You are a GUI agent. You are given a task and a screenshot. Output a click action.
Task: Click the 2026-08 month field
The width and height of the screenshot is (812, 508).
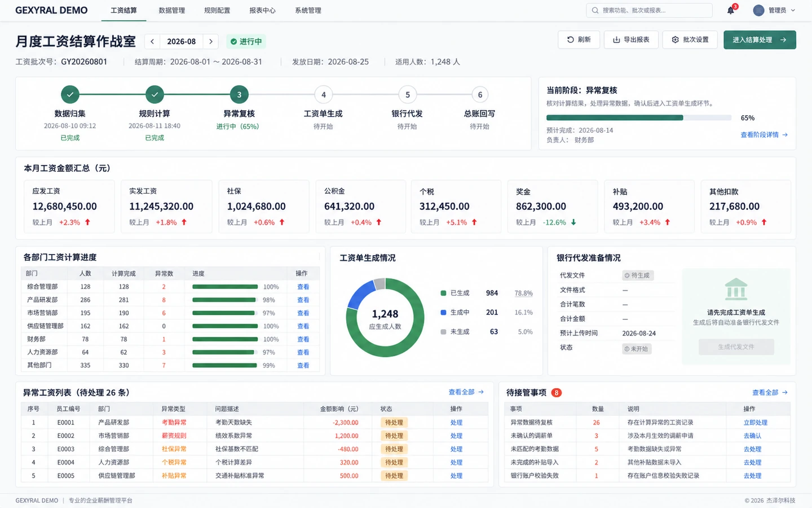182,41
